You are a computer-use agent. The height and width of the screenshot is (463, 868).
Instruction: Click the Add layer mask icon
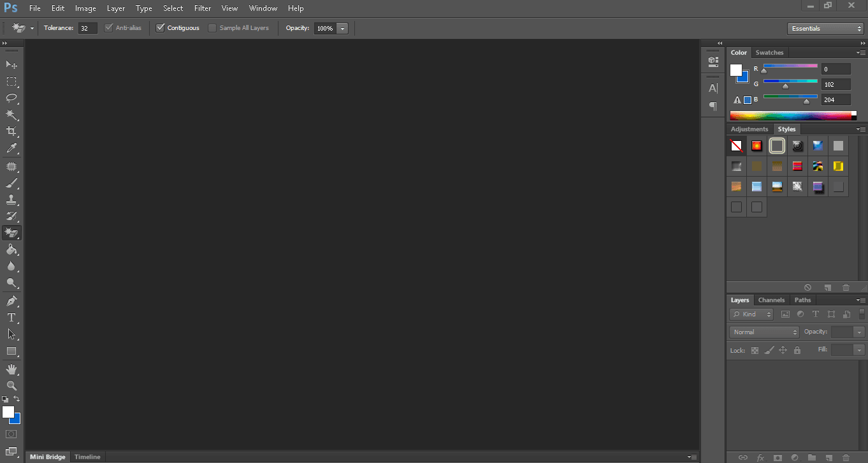point(778,457)
